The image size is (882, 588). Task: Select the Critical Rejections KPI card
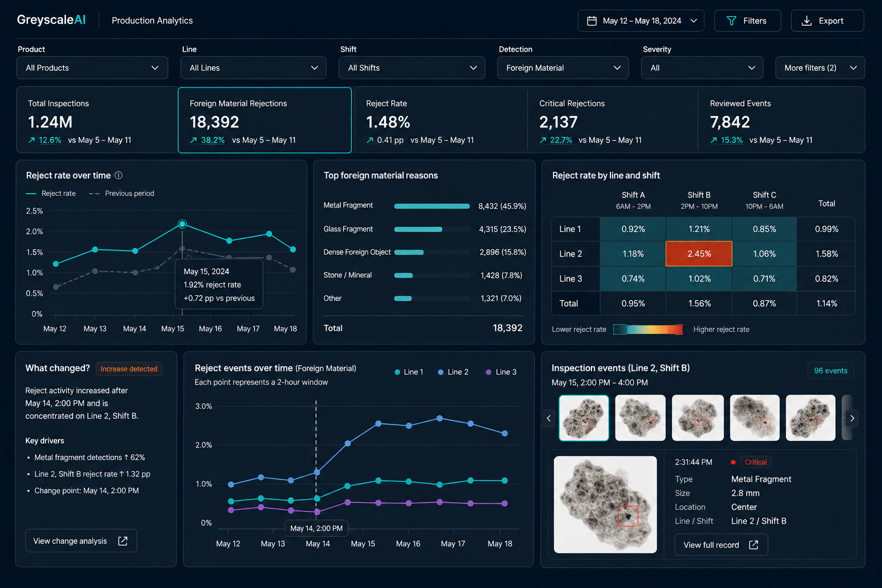pos(612,120)
